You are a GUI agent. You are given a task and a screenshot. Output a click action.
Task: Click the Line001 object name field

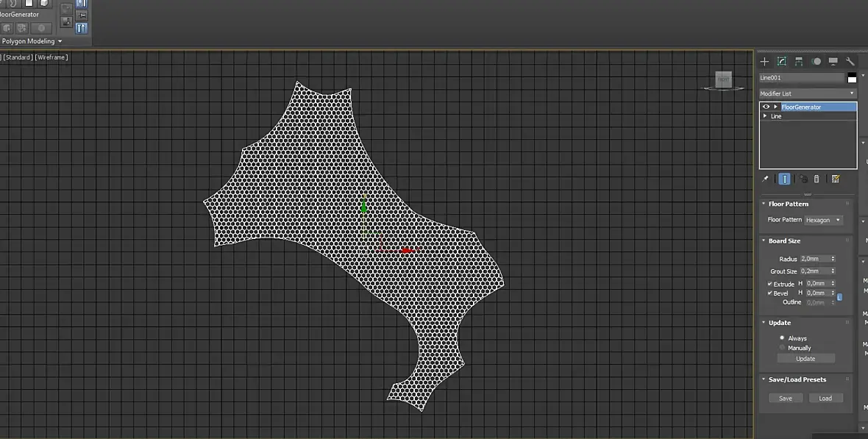pos(802,77)
